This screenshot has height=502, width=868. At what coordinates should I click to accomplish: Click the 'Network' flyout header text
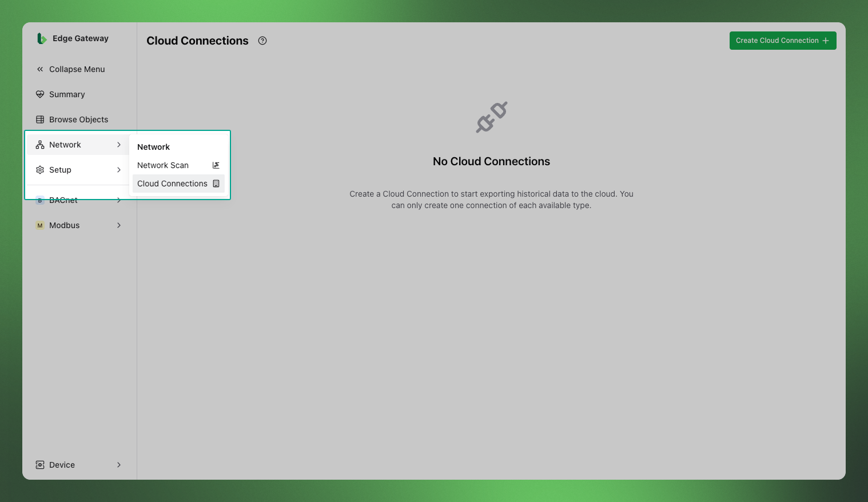[153, 147]
